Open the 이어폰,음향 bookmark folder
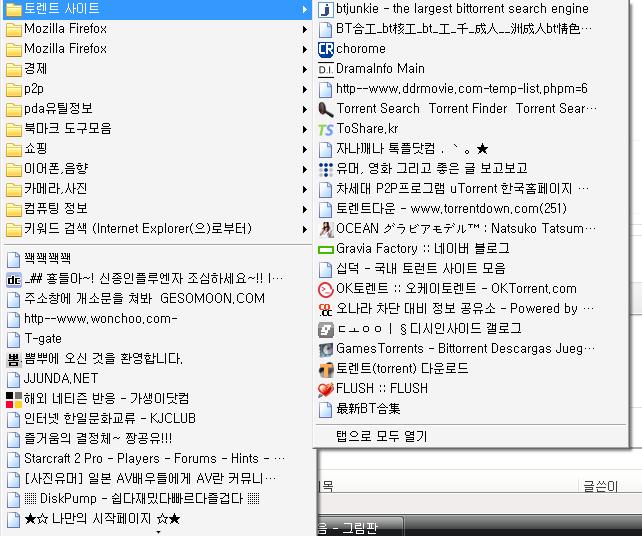This screenshot has height=536, width=642. [157, 169]
